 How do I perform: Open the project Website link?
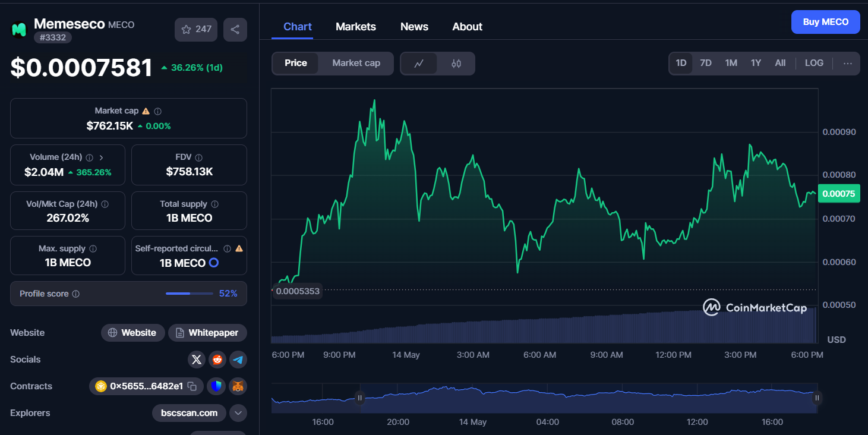pyautogui.click(x=132, y=333)
